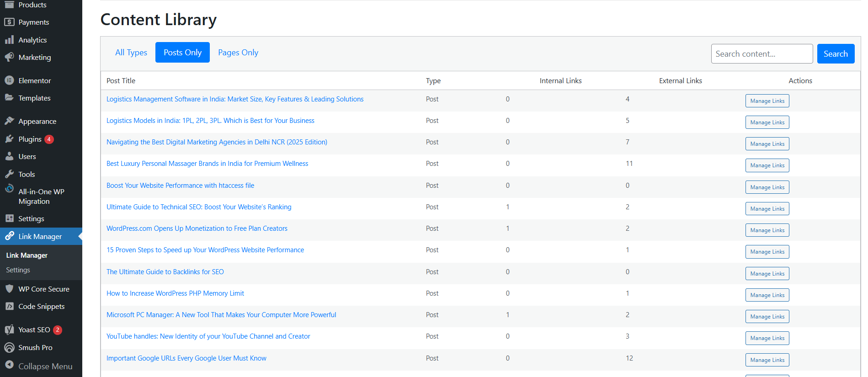
Task: Click the Search content input field
Action: click(762, 54)
